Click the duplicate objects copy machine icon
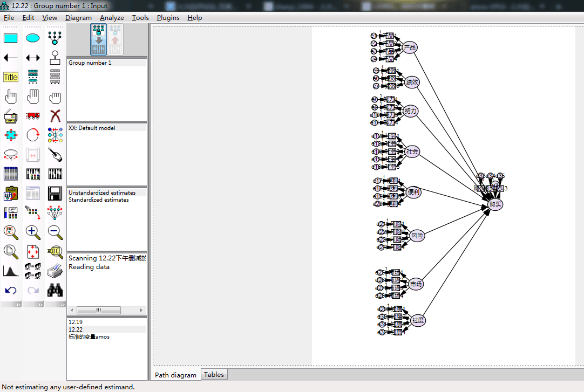 [10, 116]
